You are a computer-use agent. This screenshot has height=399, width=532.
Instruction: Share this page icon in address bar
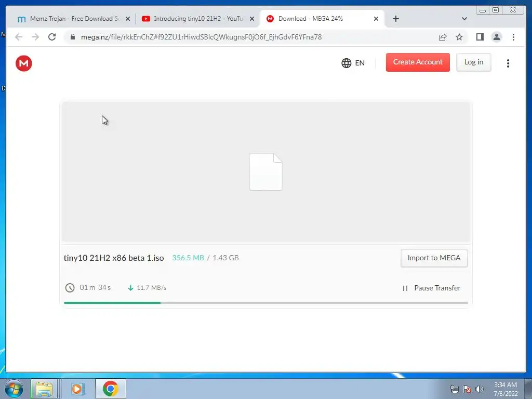pyautogui.click(x=443, y=37)
